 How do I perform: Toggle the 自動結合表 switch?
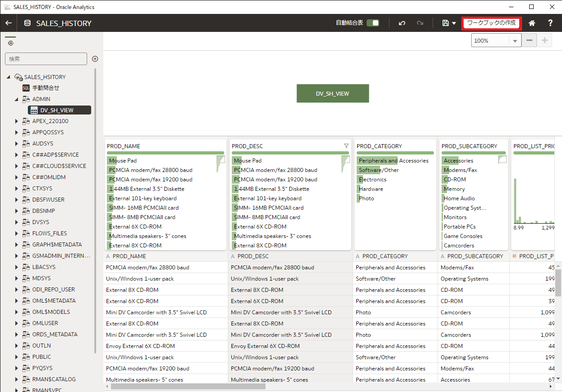pos(372,23)
